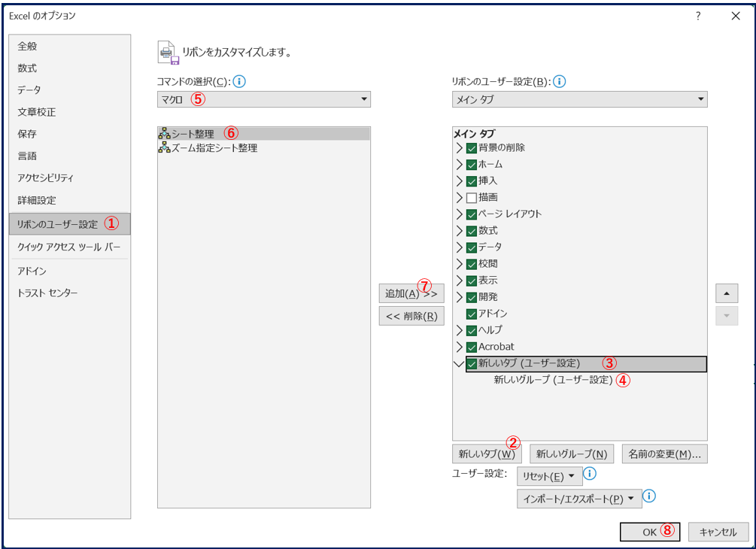Click the 新しいタブ button
The width and height of the screenshot is (756, 549).
coord(487,453)
